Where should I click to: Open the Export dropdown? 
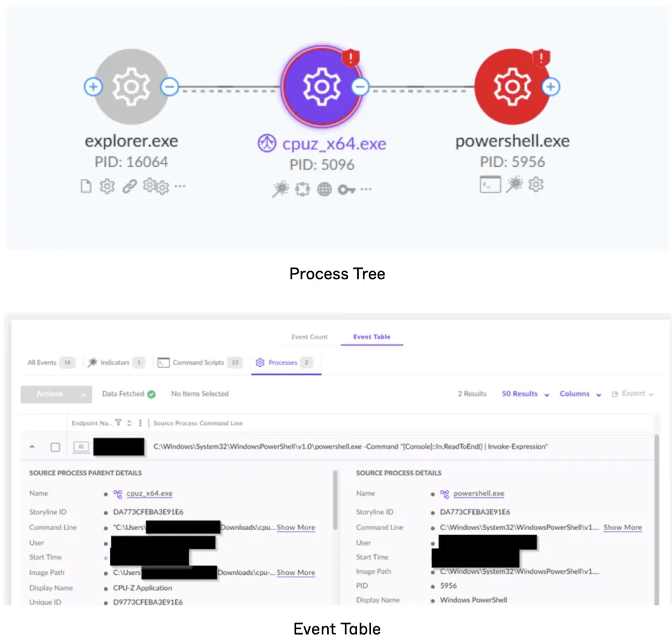(x=633, y=393)
